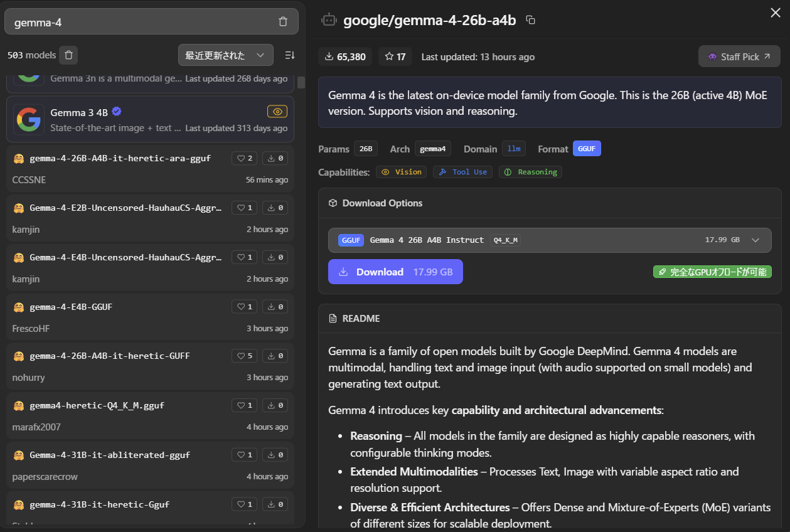
Task: Click the star count showing 17
Action: coord(395,57)
